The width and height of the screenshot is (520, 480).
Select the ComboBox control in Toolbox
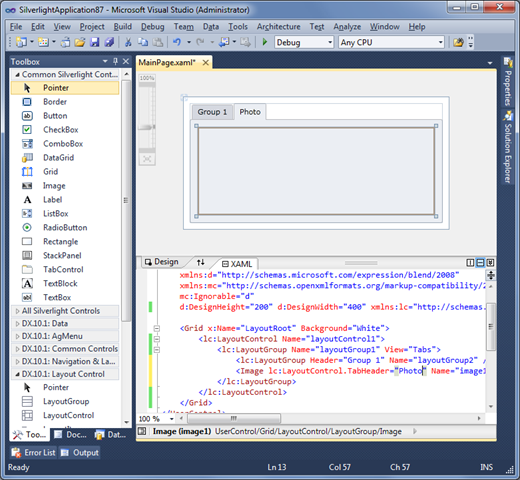(65, 144)
